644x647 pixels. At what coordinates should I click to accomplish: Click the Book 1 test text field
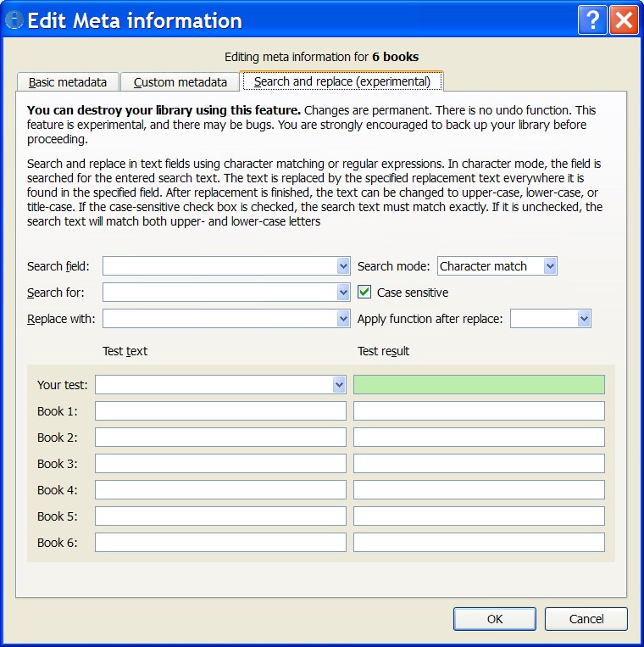click(220, 411)
